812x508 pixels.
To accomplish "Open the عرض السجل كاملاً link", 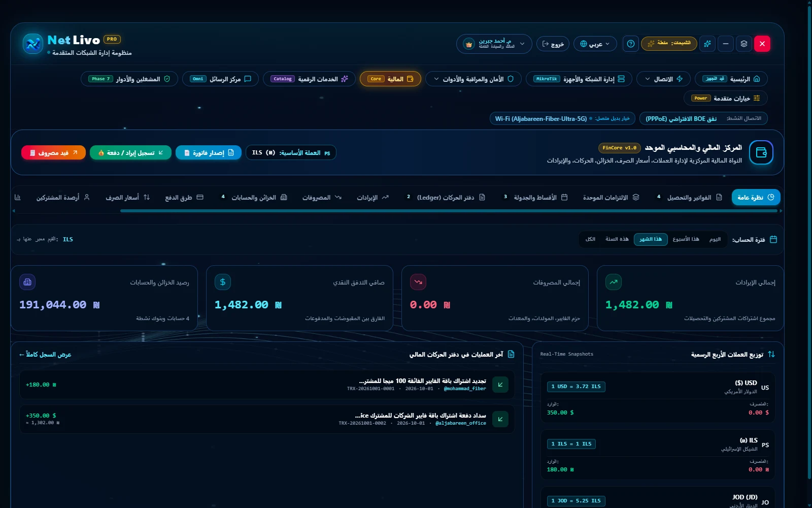I will pos(45,355).
